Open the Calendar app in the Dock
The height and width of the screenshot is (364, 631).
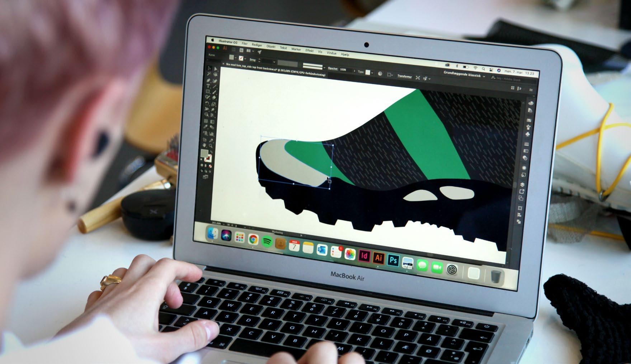tap(294, 245)
